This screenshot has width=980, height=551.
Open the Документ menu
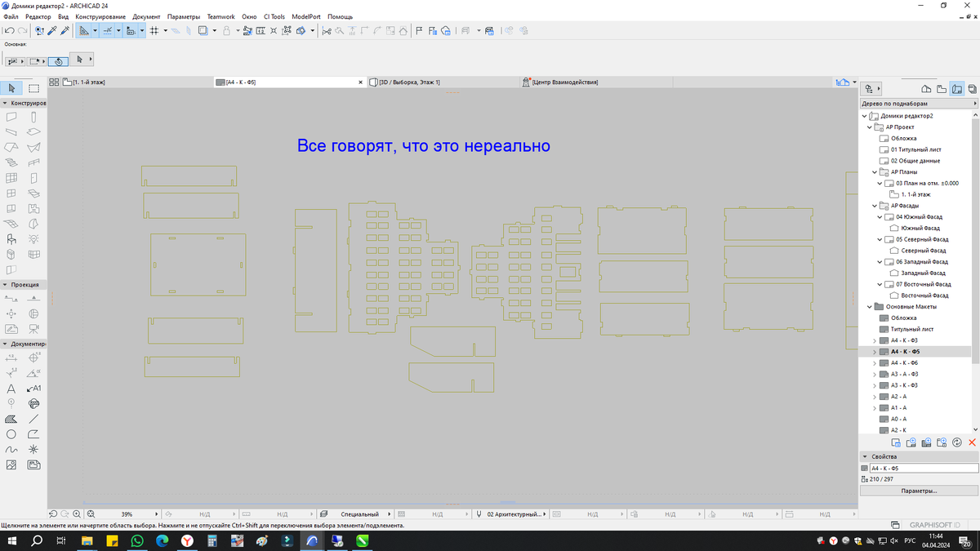[x=146, y=16]
